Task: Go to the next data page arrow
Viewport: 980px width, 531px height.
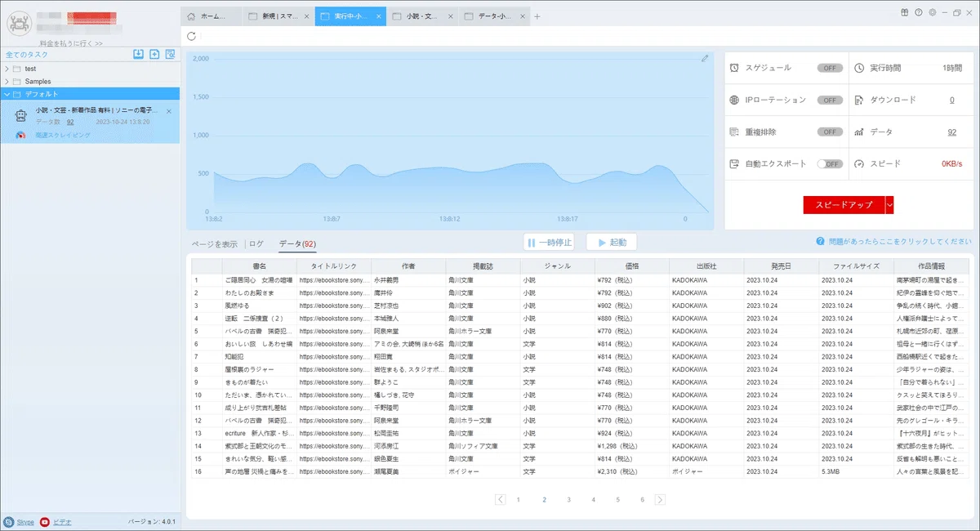Action: tap(660, 499)
